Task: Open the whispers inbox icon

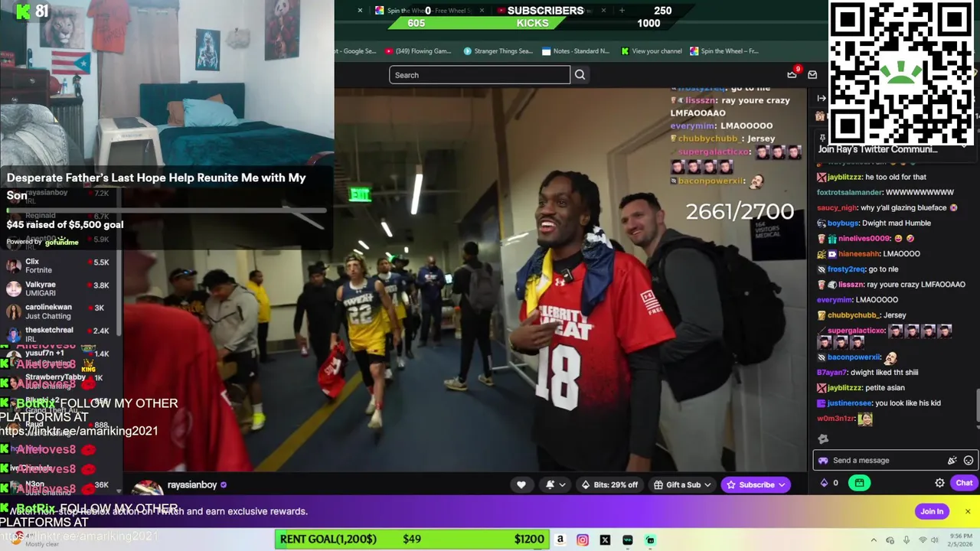Action: 812,74
